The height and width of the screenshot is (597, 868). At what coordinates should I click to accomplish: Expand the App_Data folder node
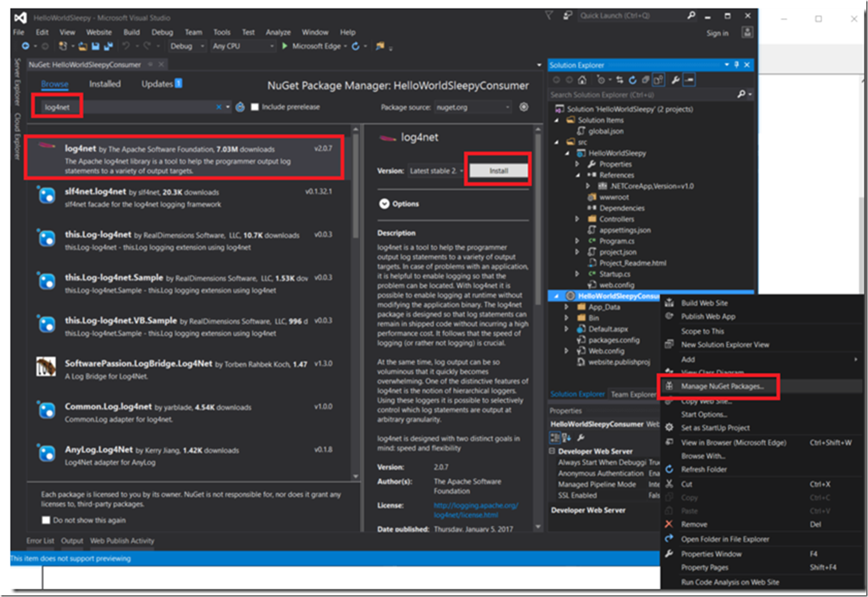tap(566, 307)
